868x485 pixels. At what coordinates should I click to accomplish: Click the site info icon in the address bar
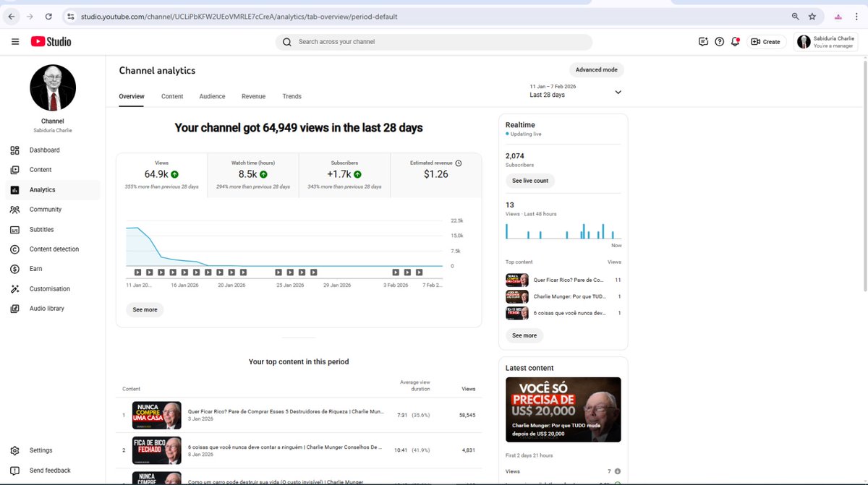point(70,16)
